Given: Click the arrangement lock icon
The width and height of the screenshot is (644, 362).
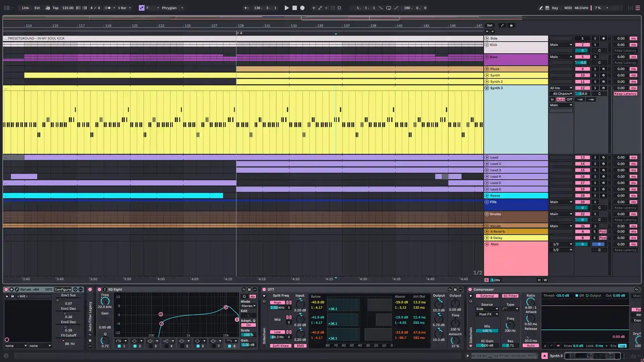Looking at the screenshot, I should click(x=511, y=25).
